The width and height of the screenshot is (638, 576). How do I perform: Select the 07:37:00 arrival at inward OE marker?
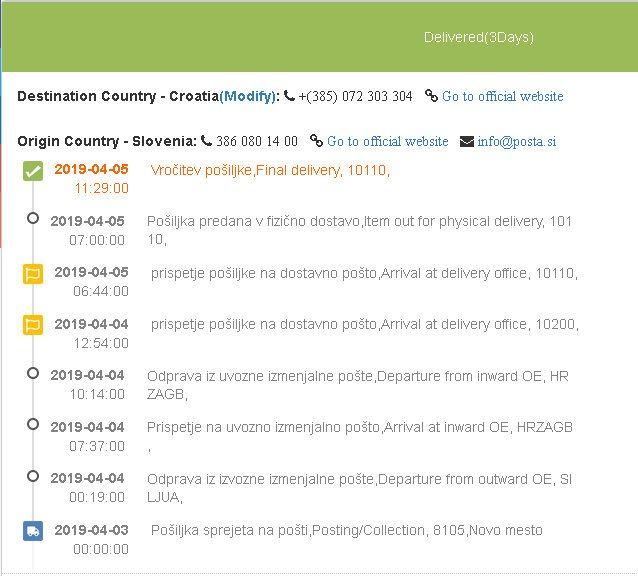tap(33, 425)
